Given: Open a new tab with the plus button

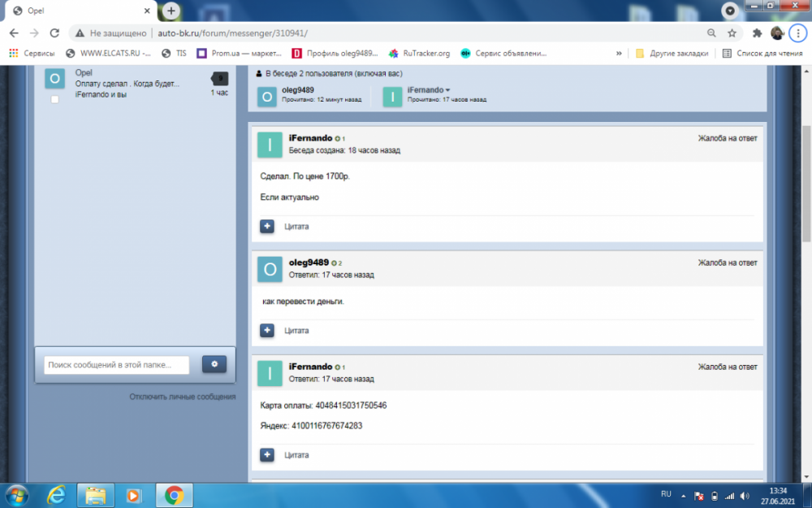Looking at the screenshot, I should [171, 11].
